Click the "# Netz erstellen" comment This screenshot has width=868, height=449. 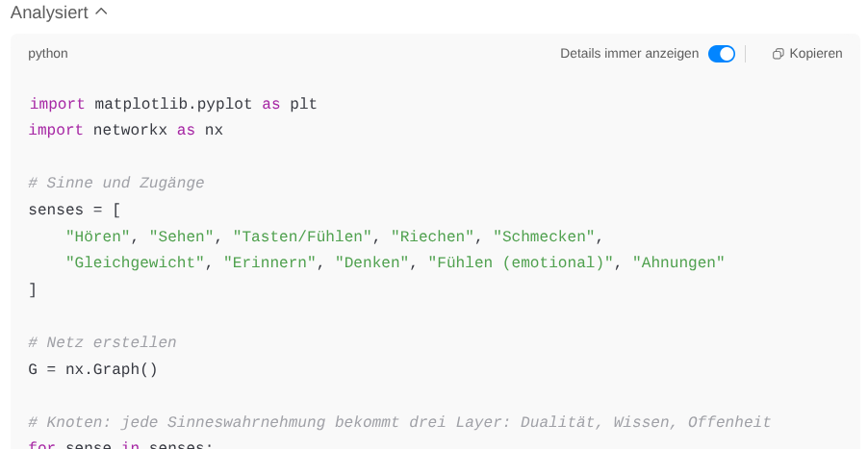[103, 342]
